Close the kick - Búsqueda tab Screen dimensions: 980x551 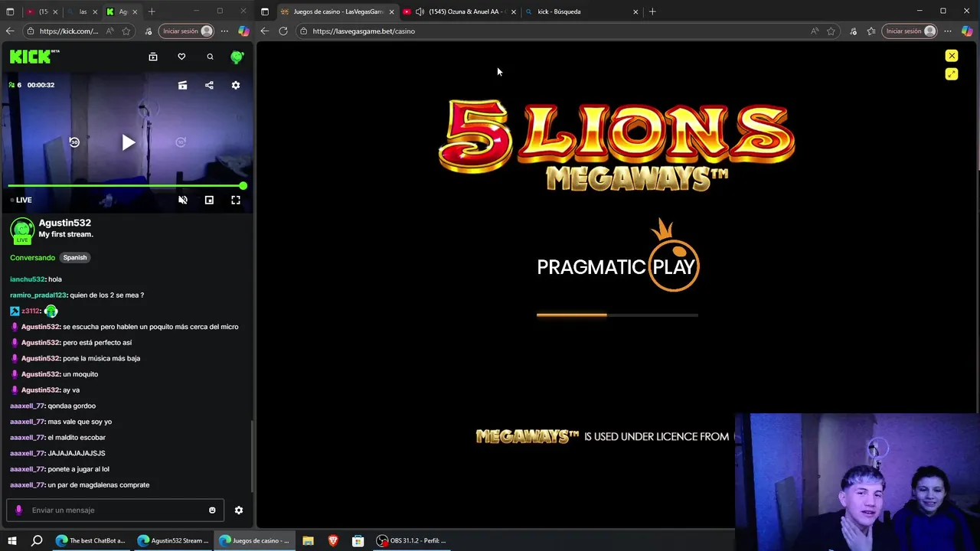pyautogui.click(x=635, y=11)
